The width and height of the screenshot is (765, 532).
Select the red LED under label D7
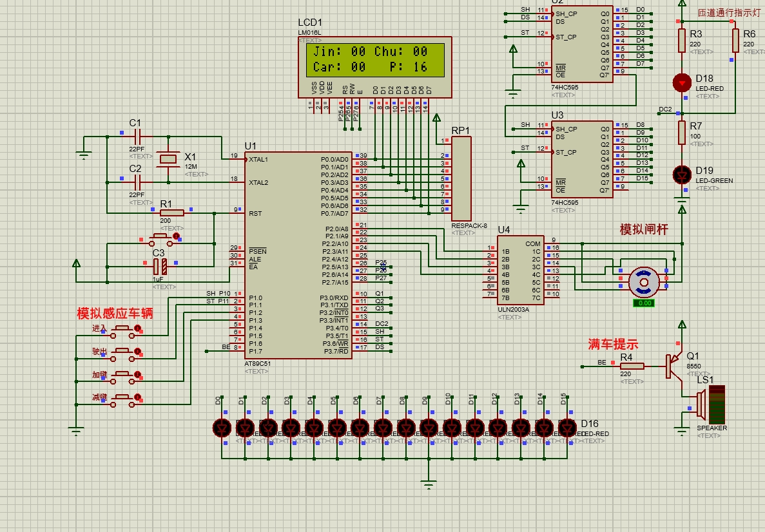(x=383, y=428)
